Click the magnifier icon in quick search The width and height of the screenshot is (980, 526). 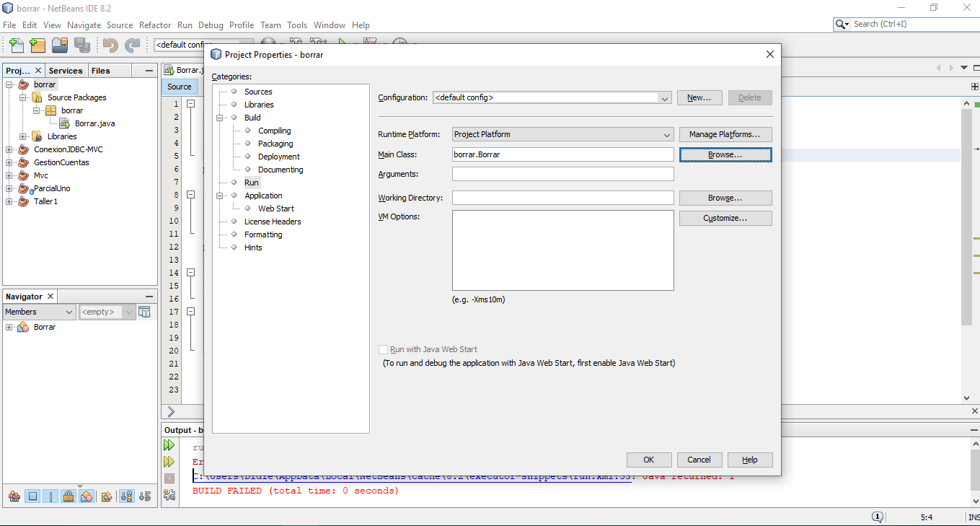[x=842, y=25]
